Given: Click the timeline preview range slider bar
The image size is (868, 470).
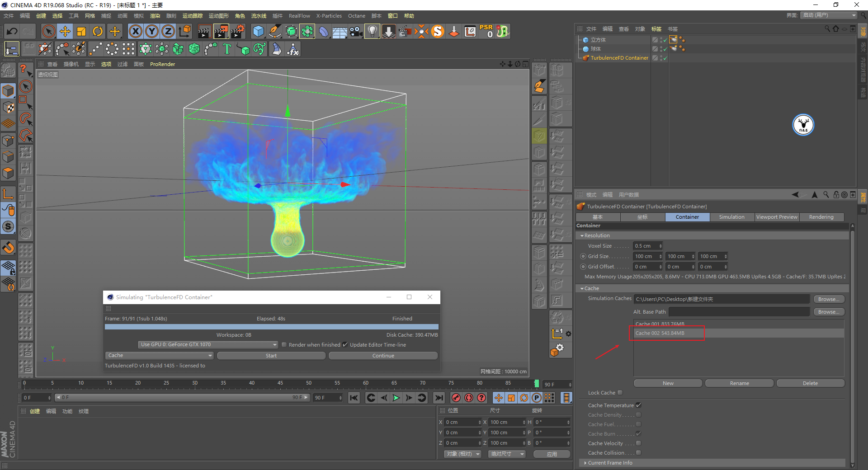Looking at the screenshot, I should pyautogui.click(x=182, y=398).
